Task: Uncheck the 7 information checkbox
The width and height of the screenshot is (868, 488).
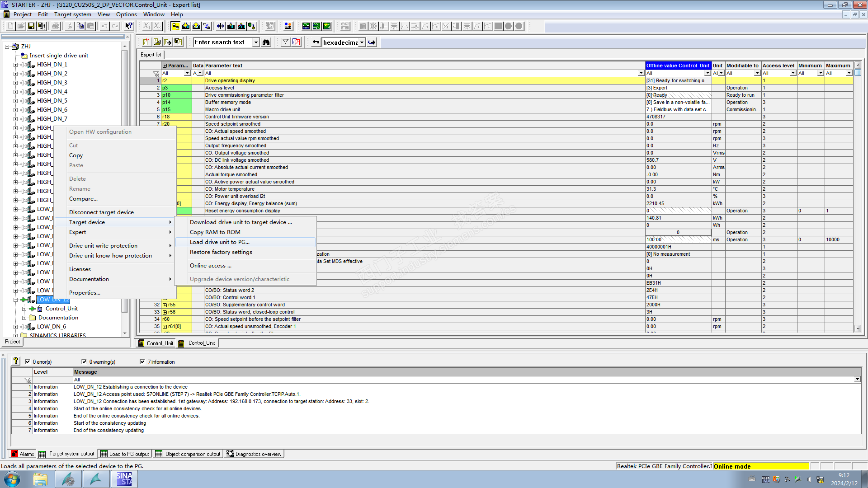Action: pyautogui.click(x=142, y=361)
